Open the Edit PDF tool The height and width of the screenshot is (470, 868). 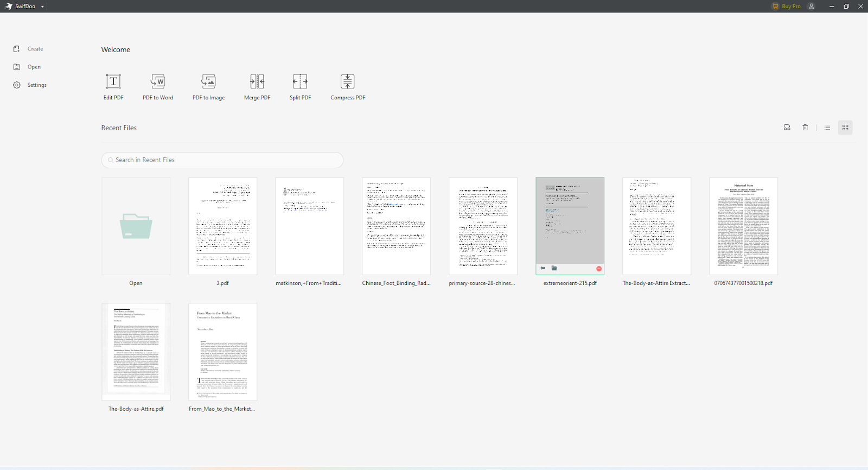click(x=113, y=87)
